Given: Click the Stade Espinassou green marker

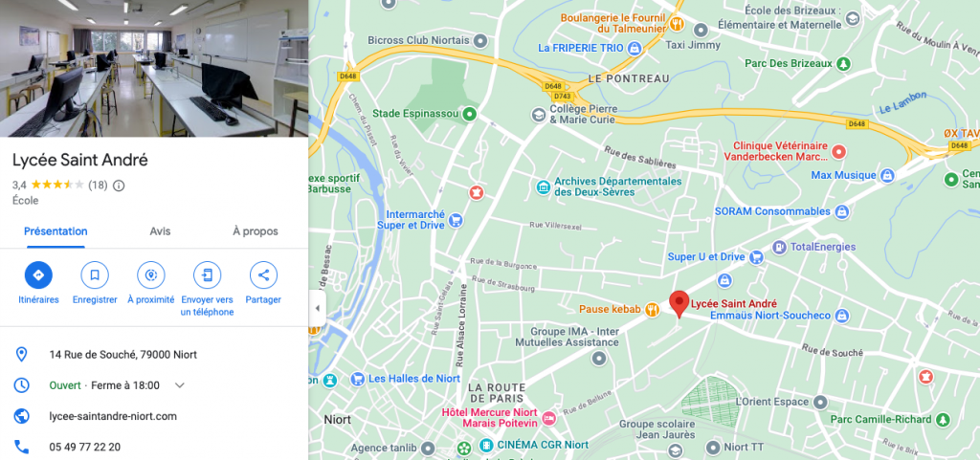Looking at the screenshot, I should pos(469,114).
